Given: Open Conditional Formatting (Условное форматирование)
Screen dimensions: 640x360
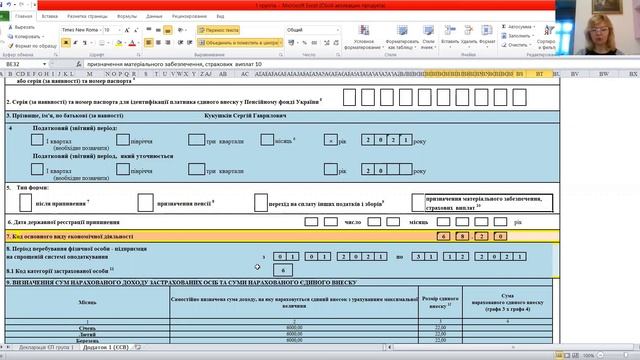Looking at the screenshot, I should pyautogui.click(x=363, y=38).
